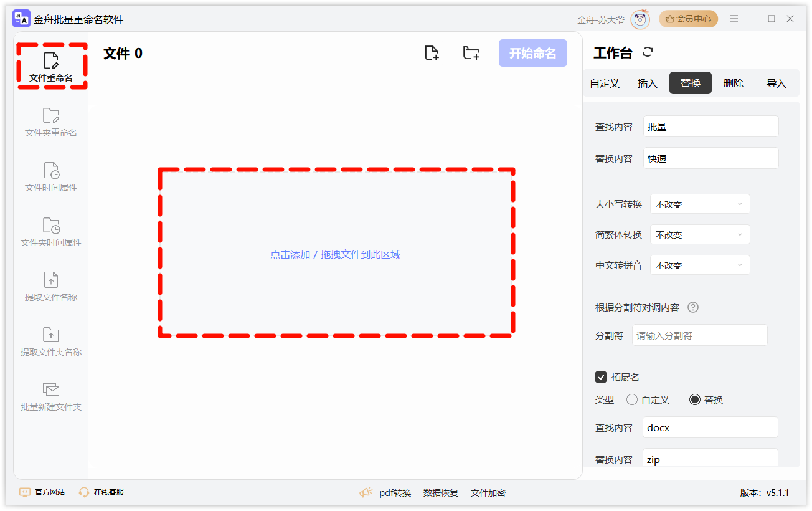Image resolution: width=812 pixels, height=511 pixels.
Task: Click the 开始命名 button
Action: click(533, 53)
